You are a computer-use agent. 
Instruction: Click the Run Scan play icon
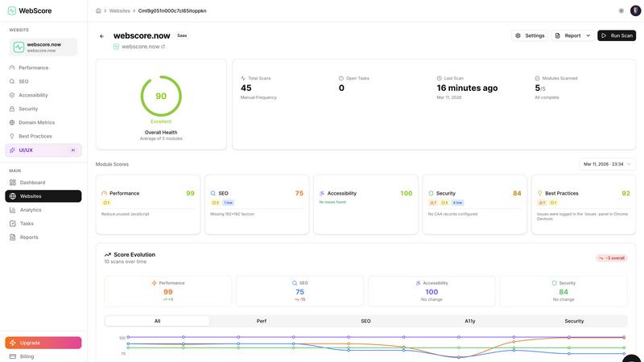click(x=603, y=35)
